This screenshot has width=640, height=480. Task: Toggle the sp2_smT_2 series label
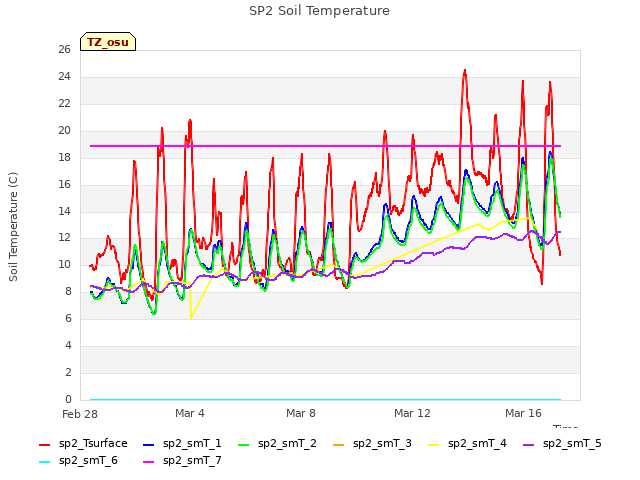pos(287,443)
